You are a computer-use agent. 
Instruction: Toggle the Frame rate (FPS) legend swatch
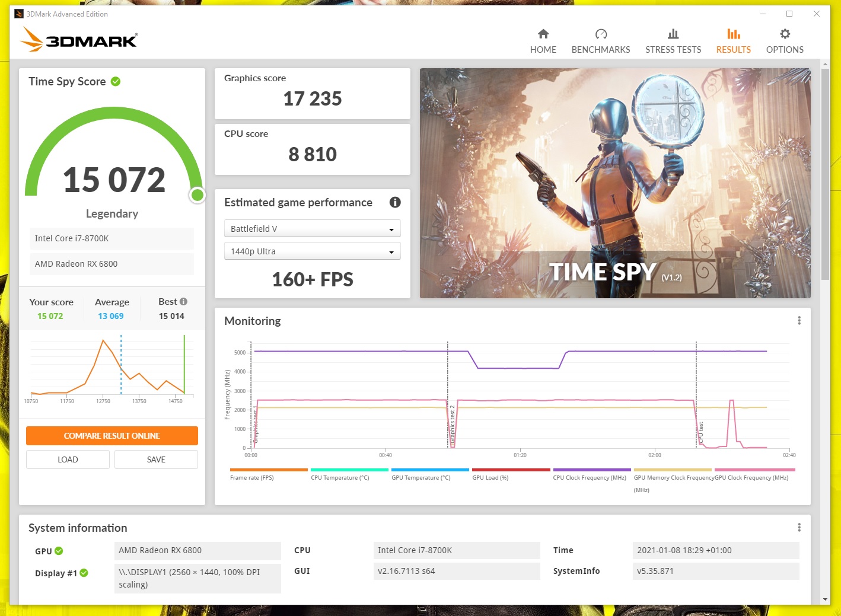(269, 470)
